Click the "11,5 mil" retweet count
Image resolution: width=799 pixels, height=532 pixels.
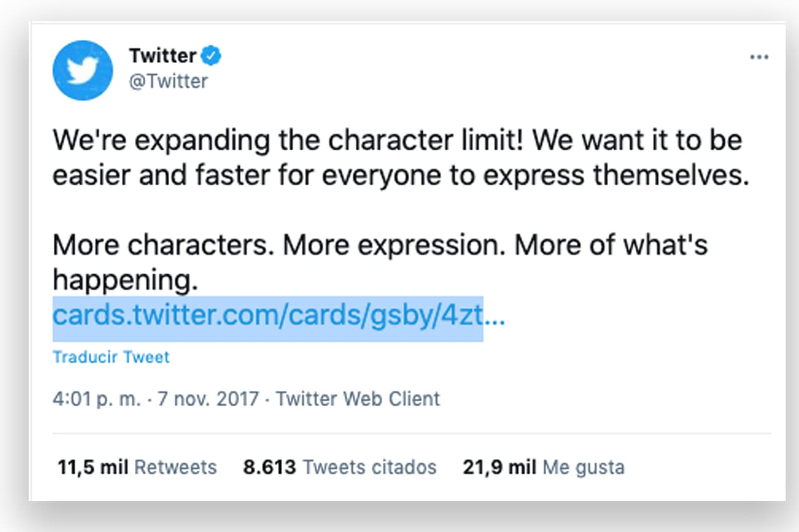pyautogui.click(x=92, y=467)
